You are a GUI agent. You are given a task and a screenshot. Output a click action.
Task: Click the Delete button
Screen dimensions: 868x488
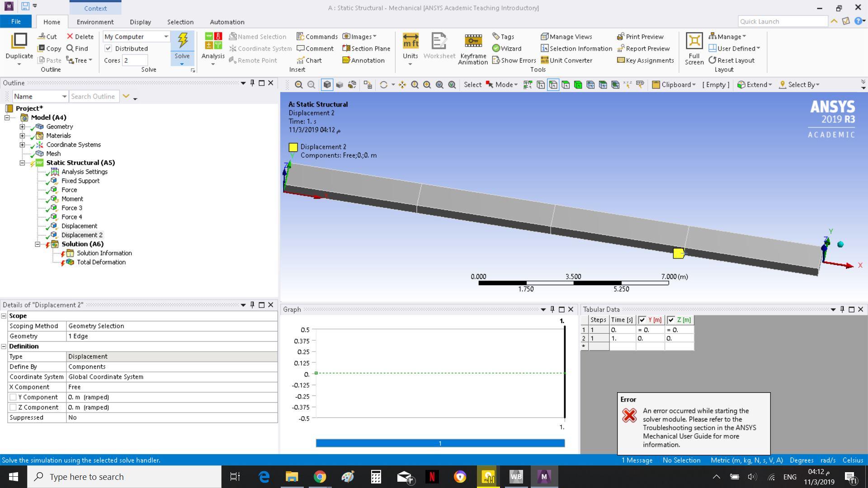click(x=80, y=37)
